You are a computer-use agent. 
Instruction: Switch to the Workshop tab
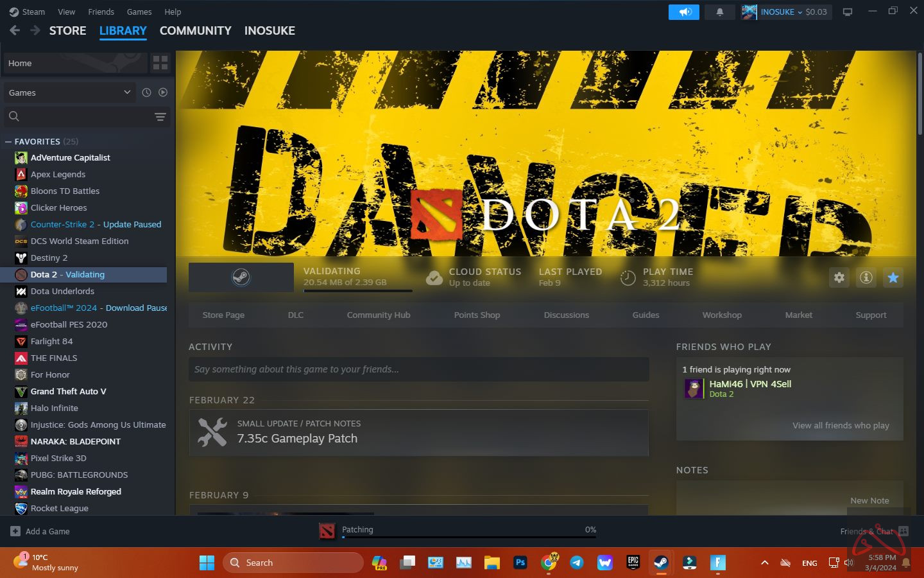pos(722,315)
